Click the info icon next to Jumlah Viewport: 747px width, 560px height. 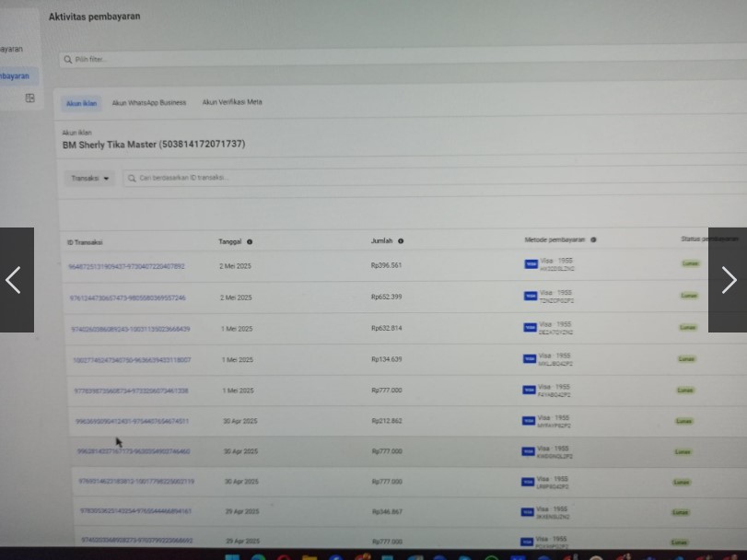click(401, 241)
